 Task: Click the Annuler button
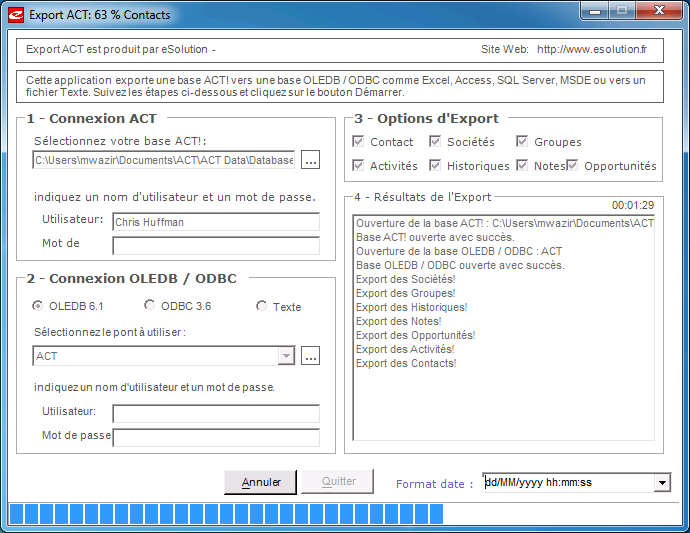260,482
